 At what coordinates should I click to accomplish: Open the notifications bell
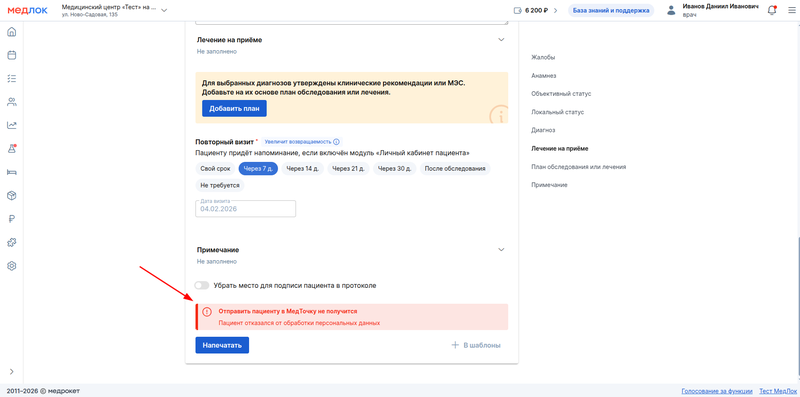tap(772, 10)
